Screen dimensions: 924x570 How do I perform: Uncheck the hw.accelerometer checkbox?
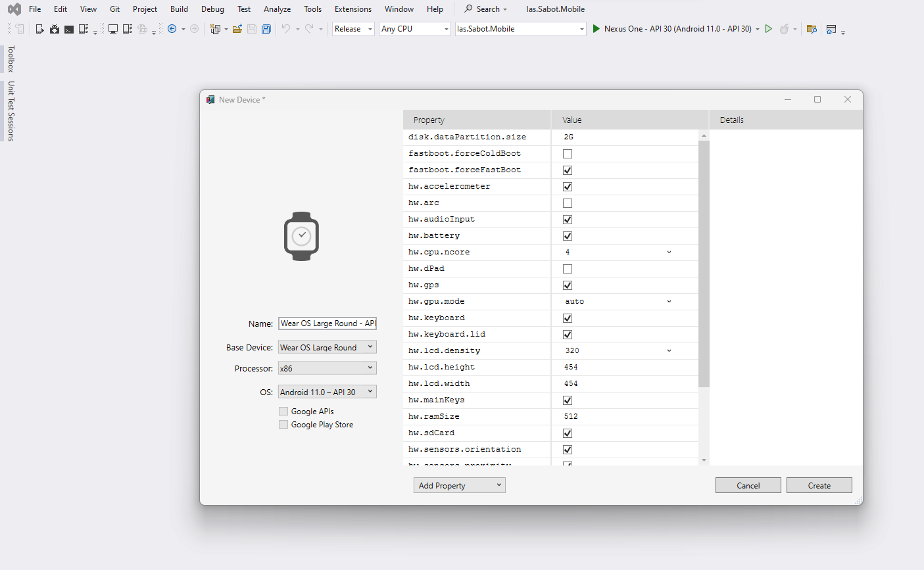tap(568, 187)
